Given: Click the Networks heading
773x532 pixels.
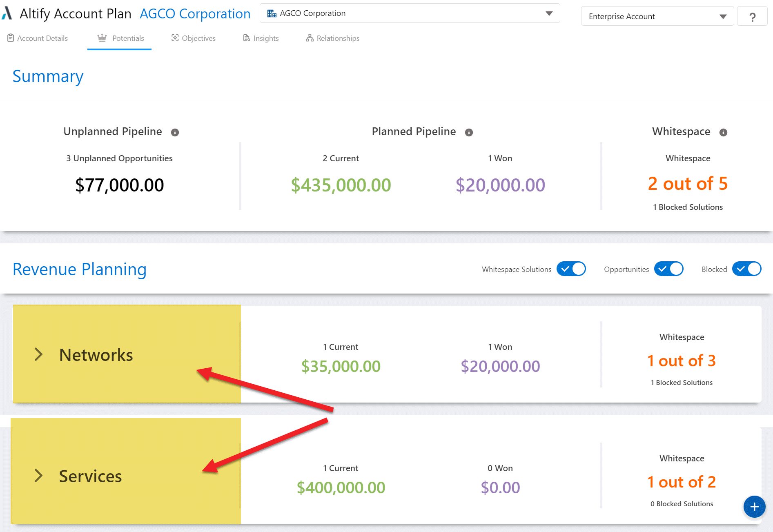Looking at the screenshot, I should point(96,355).
